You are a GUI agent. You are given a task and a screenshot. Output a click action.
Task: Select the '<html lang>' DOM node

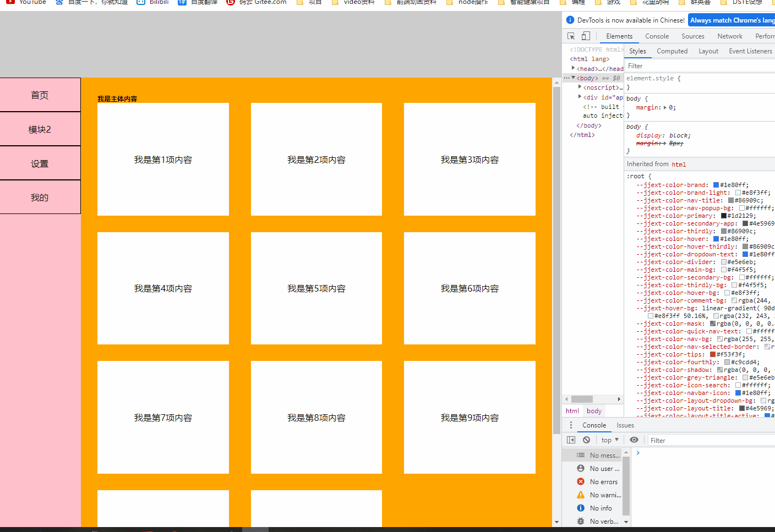(x=590, y=59)
